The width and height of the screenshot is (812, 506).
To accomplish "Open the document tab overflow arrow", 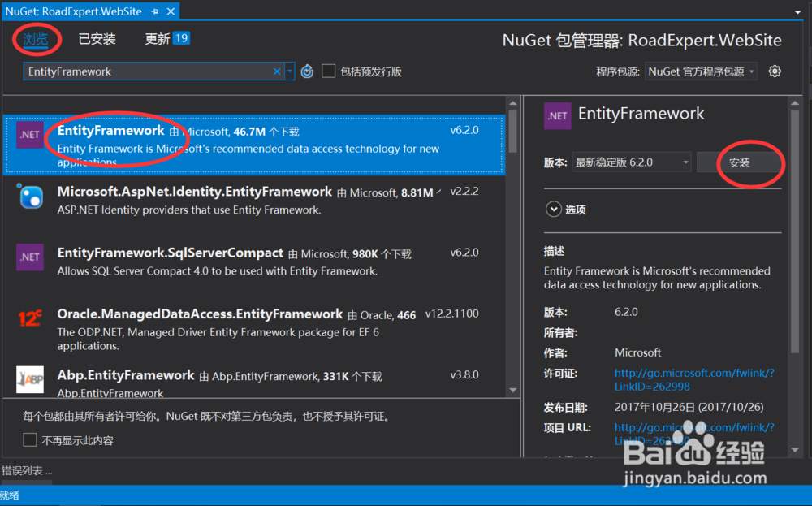I will [797, 12].
